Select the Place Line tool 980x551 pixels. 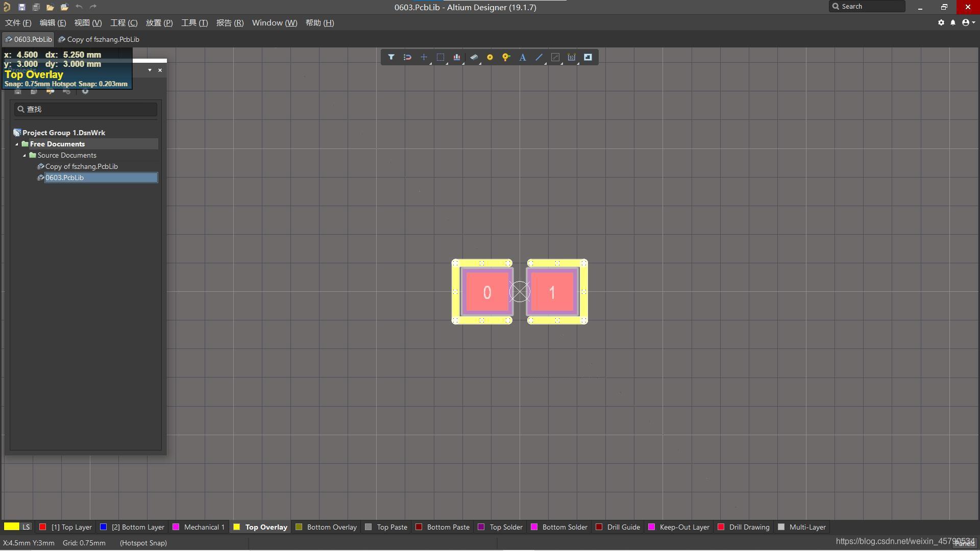point(539,57)
